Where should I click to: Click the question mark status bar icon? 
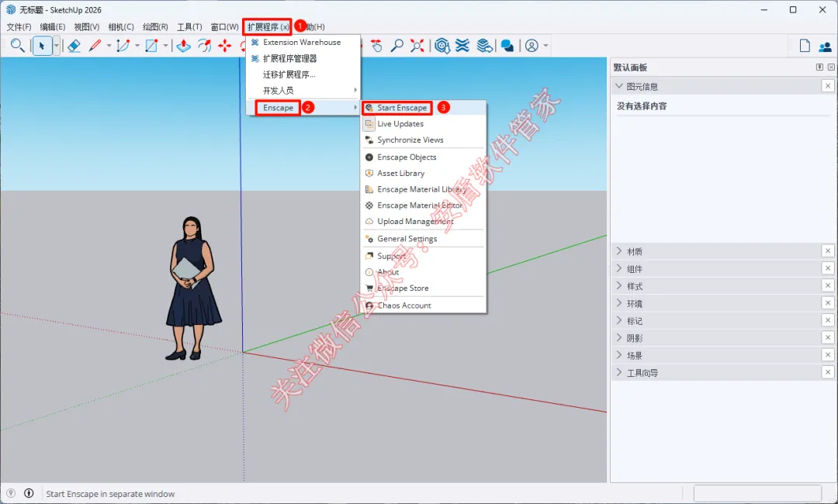click(x=11, y=493)
